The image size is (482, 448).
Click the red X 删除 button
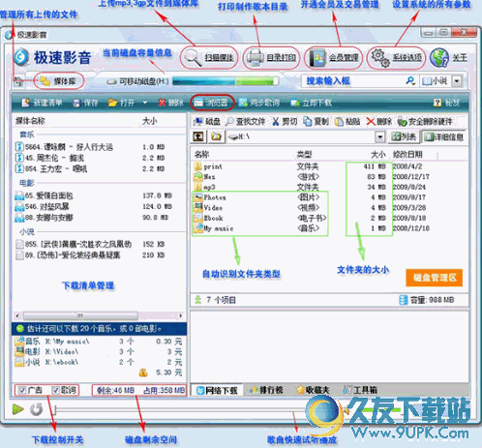[378, 122]
